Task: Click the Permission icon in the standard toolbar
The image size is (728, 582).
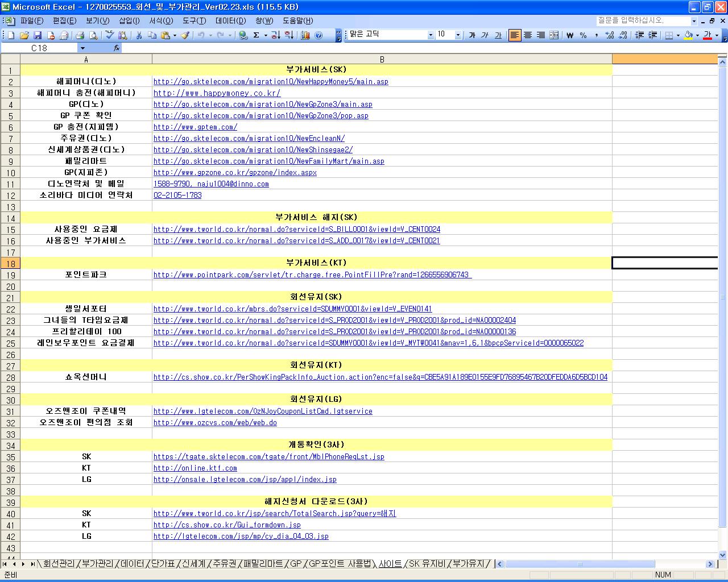Action: click(51, 35)
